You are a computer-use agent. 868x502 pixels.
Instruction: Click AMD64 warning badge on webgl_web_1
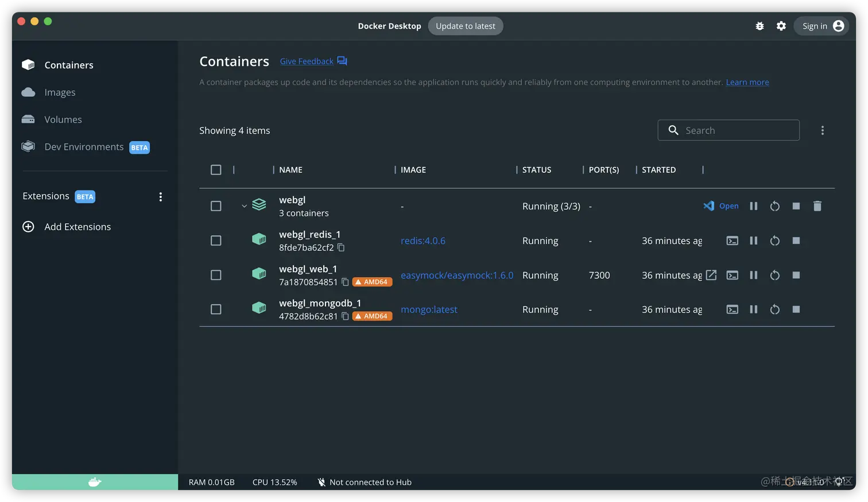(x=372, y=282)
